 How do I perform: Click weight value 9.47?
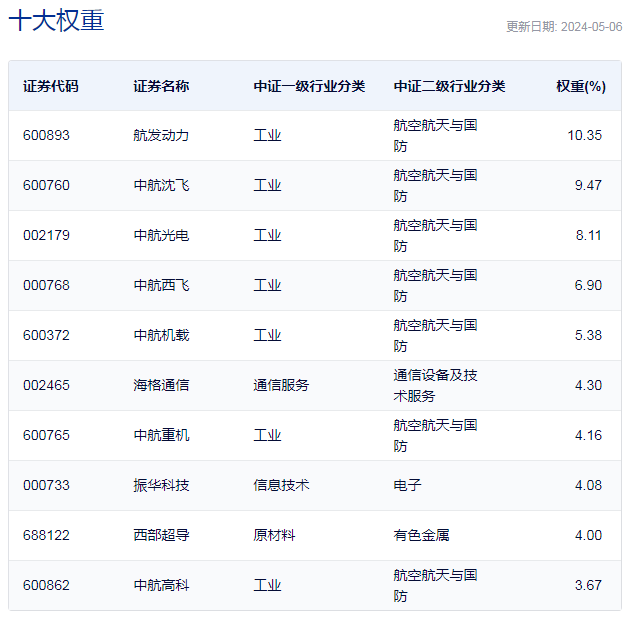[588, 185]
